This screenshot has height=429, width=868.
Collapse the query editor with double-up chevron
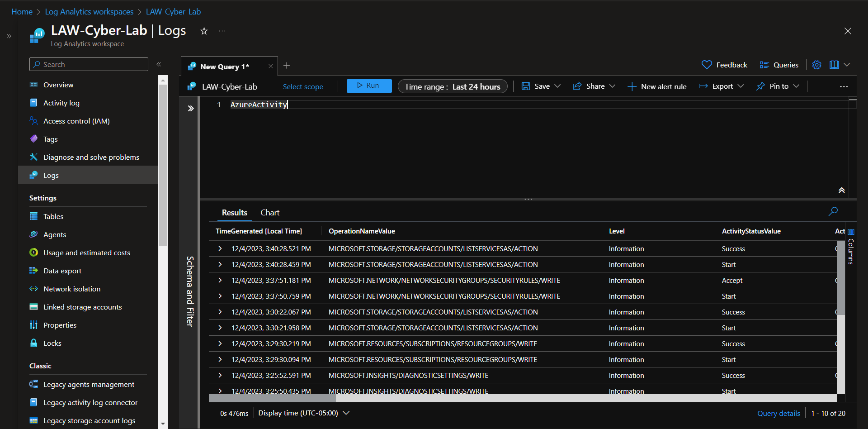(841, 190)
